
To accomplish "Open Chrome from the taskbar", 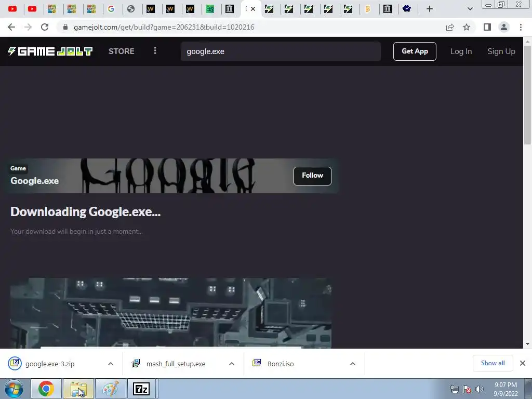I will (x=46, y=389).
